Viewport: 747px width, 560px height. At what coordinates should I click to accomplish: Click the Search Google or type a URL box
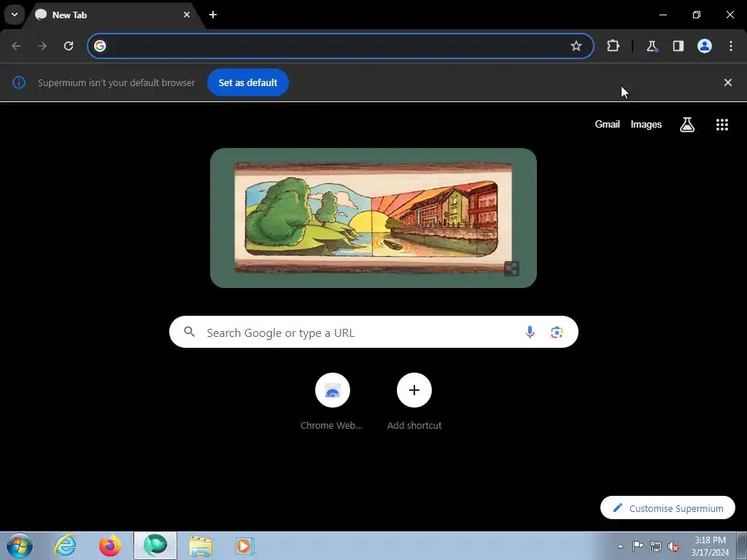pos(373,332)
